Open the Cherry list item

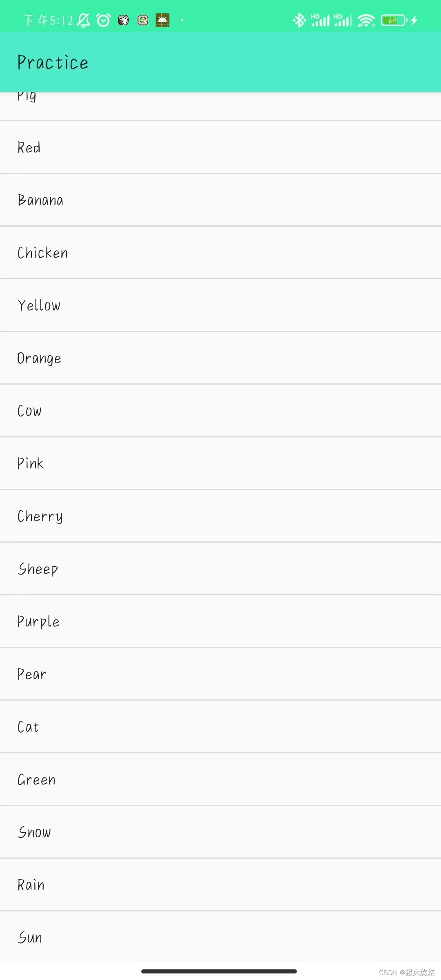[220, 516]
